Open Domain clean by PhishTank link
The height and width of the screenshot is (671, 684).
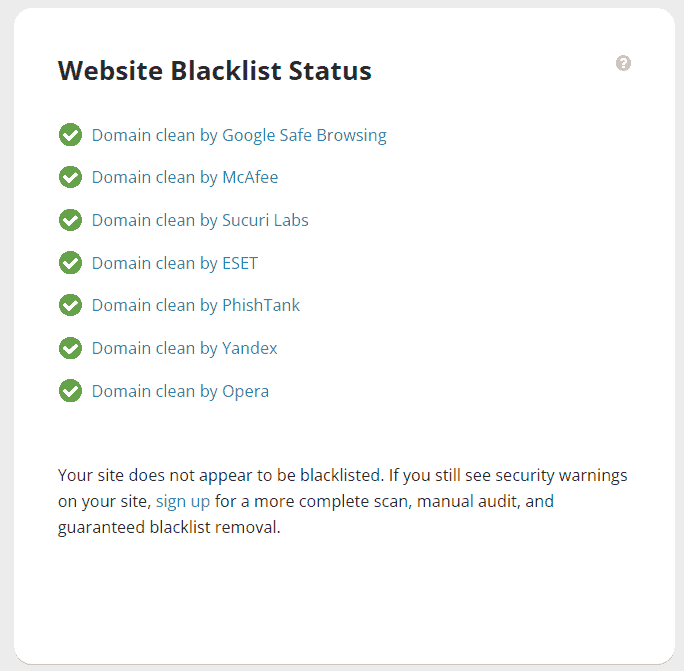pyautogui.click(x=196, y=305)
